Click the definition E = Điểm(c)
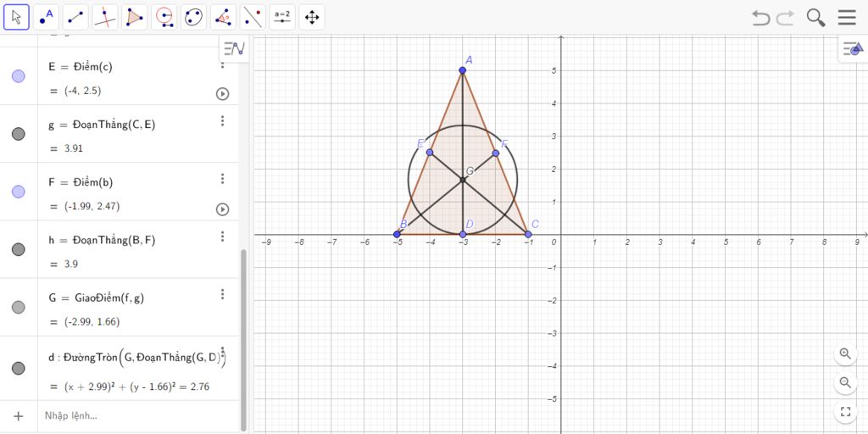Viewport: 868px width, 434px height. 81,67
